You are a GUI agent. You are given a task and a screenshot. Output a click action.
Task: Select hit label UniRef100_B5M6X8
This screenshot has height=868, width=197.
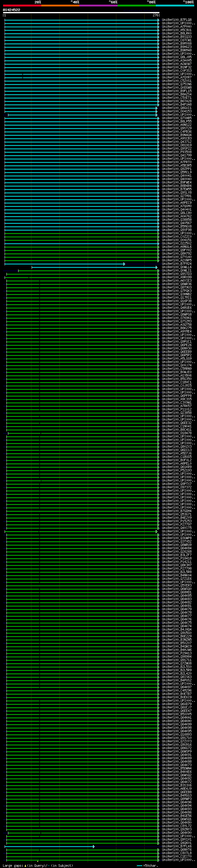coord(177,226)
